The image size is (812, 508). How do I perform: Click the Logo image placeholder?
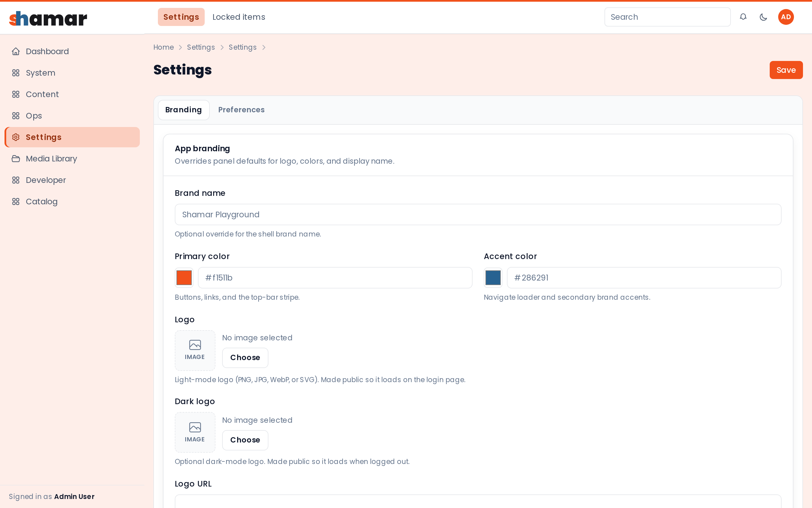pyautogui.click(x=195, y=351)
